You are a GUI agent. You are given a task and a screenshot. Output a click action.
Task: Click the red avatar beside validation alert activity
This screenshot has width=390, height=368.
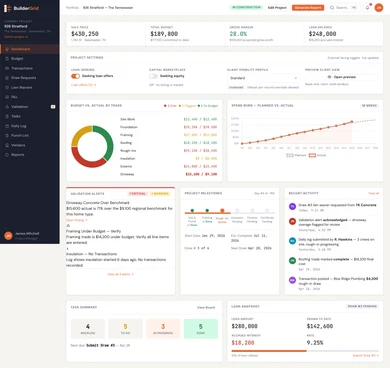[292, 221]
